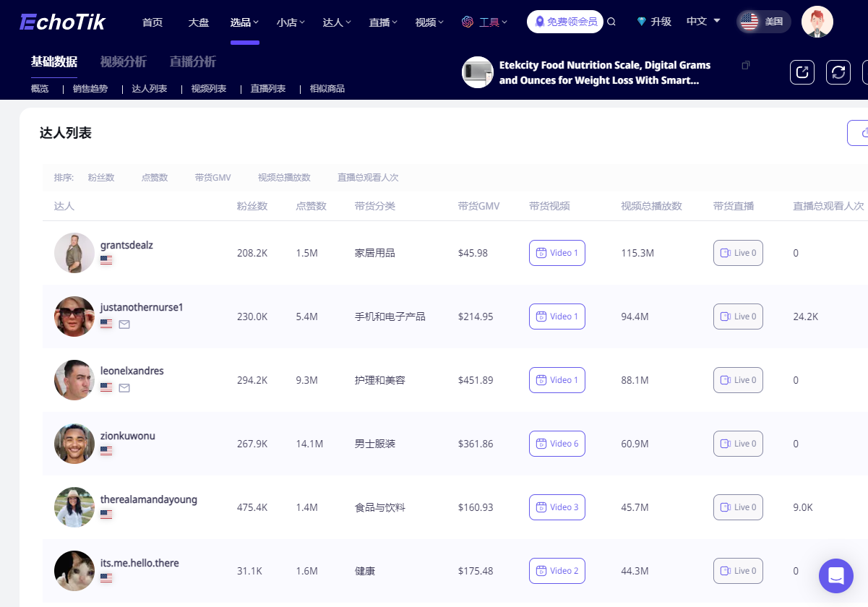This screenshot has height=607, width=868.
Task: Click the 免费领会员 button
Action: [x=565, y=22]
